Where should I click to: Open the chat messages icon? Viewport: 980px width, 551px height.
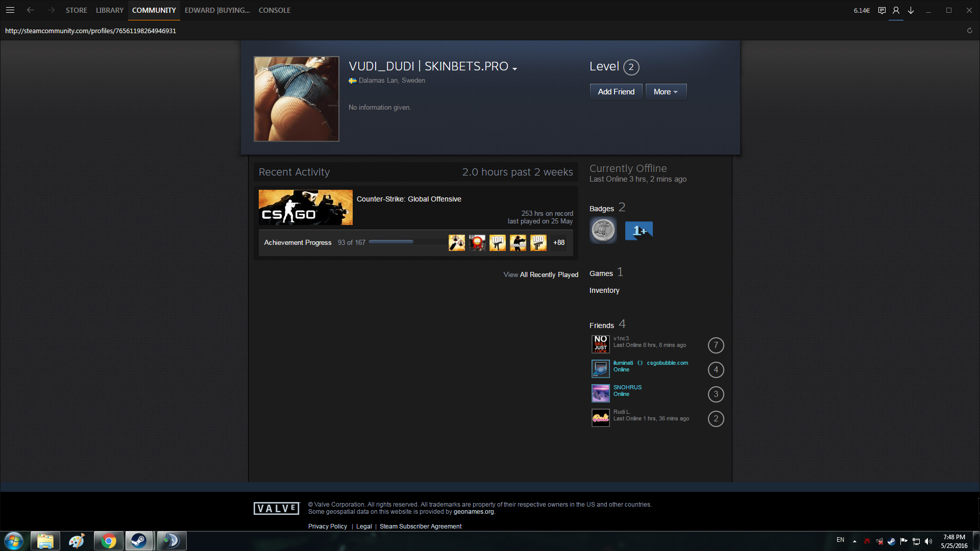click(881, 10)
